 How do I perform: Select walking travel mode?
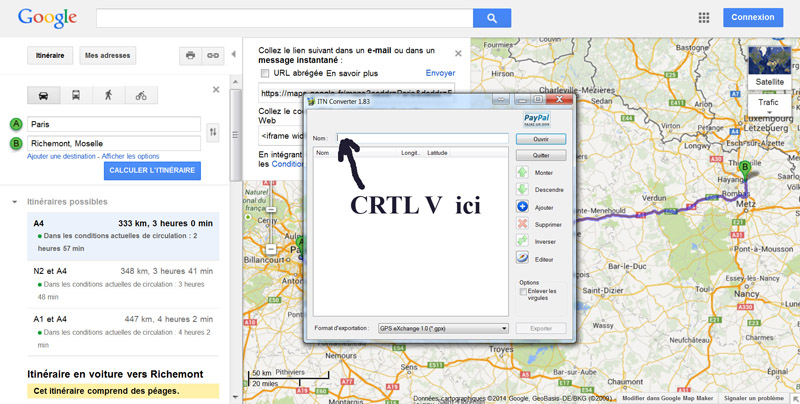(108, 95)
